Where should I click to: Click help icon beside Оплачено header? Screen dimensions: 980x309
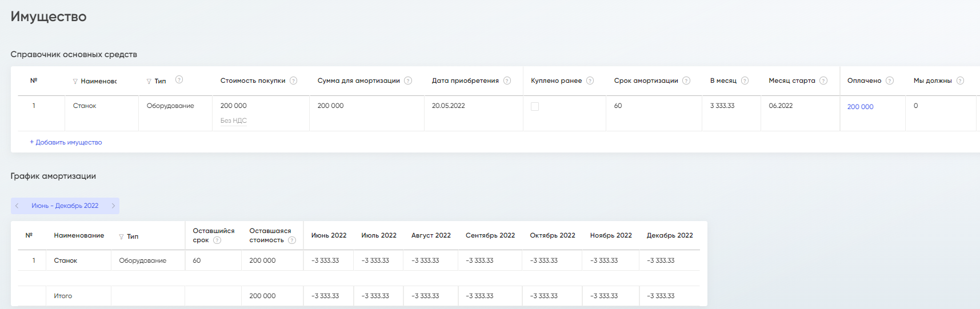(890, 81)
